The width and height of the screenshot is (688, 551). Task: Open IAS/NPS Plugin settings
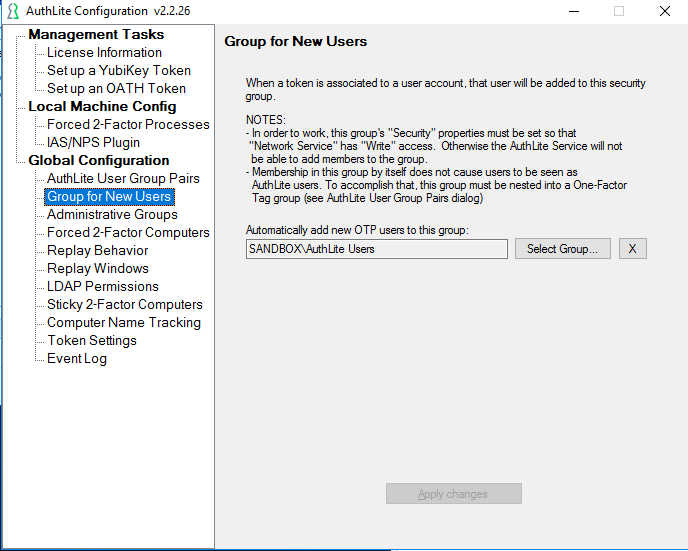(93, 142)
